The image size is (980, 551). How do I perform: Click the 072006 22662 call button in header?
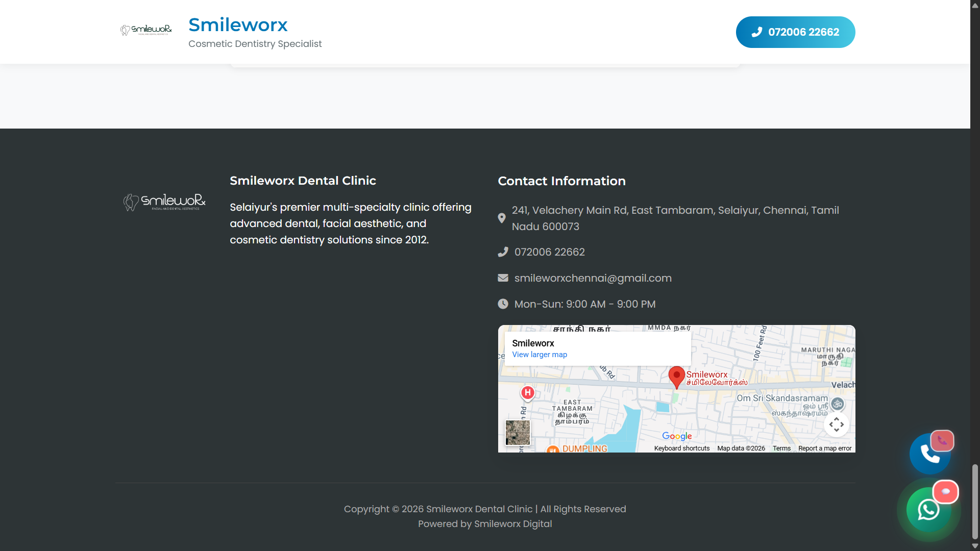click(x=795, y=32)
